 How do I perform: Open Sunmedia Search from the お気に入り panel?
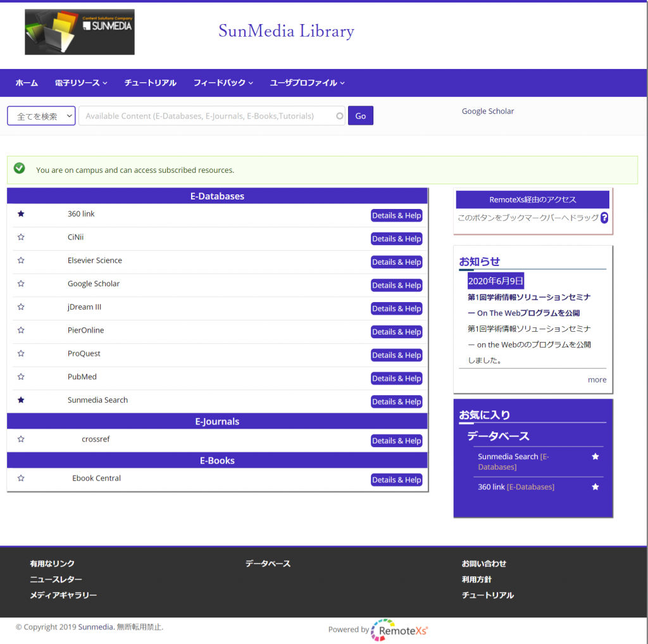click(508, 457)
